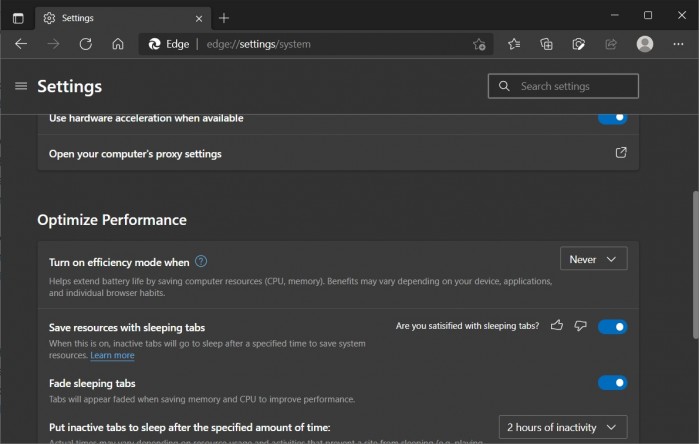Add this page to favorites

click(x=479, y=44)
